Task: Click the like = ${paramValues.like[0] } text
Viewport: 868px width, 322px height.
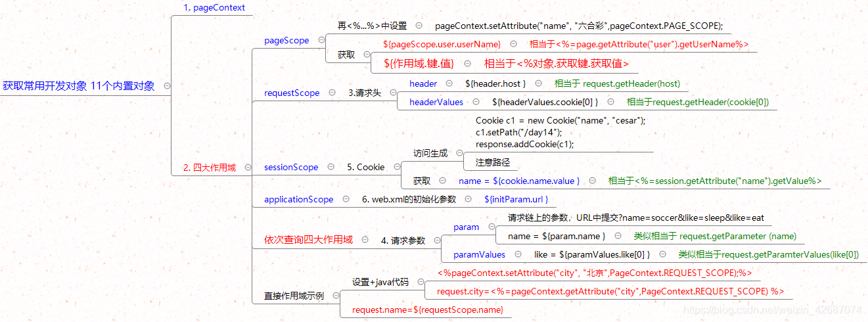Action: (x=592, y=254)
